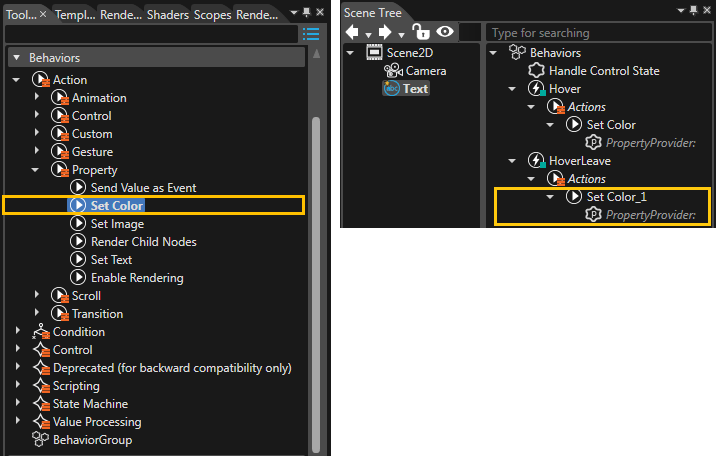Switch to the Shaders tab
This screenshot has width=717, height=457.
point(168,15)
